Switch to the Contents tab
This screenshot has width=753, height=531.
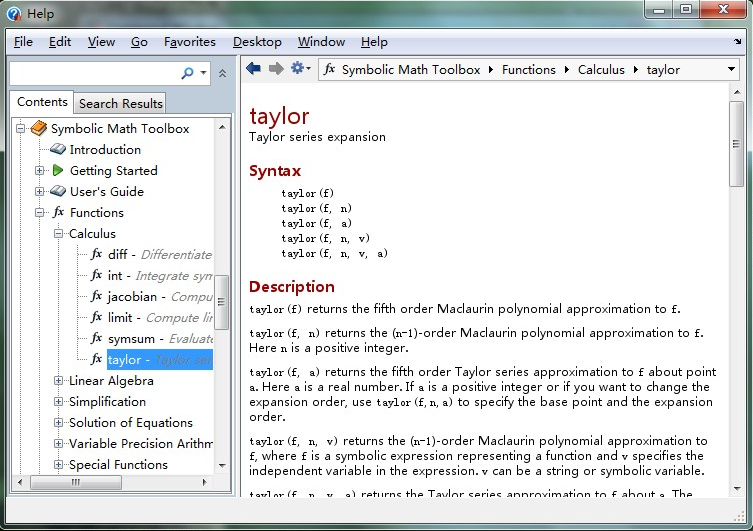click(42, 102)
